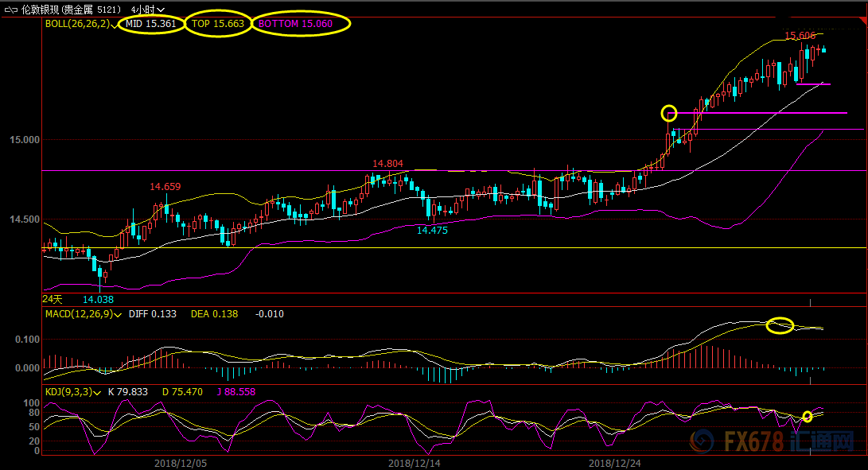Screen dimensions: 868x470
Task: Expand the MACD(12,26,9) indicator dropdown
Action: (x=119, y=315)
